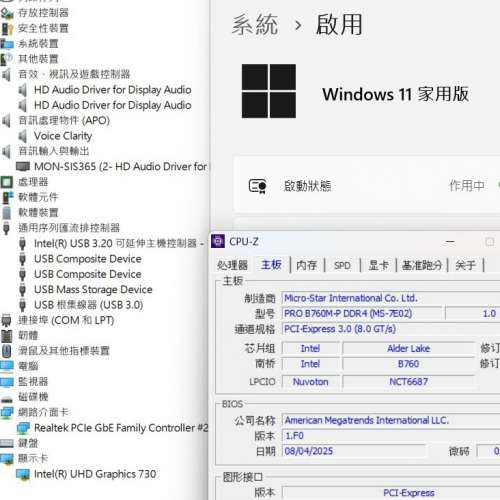
Task: Click the Alder Lake chipset value
Action: tap(409, 348)
